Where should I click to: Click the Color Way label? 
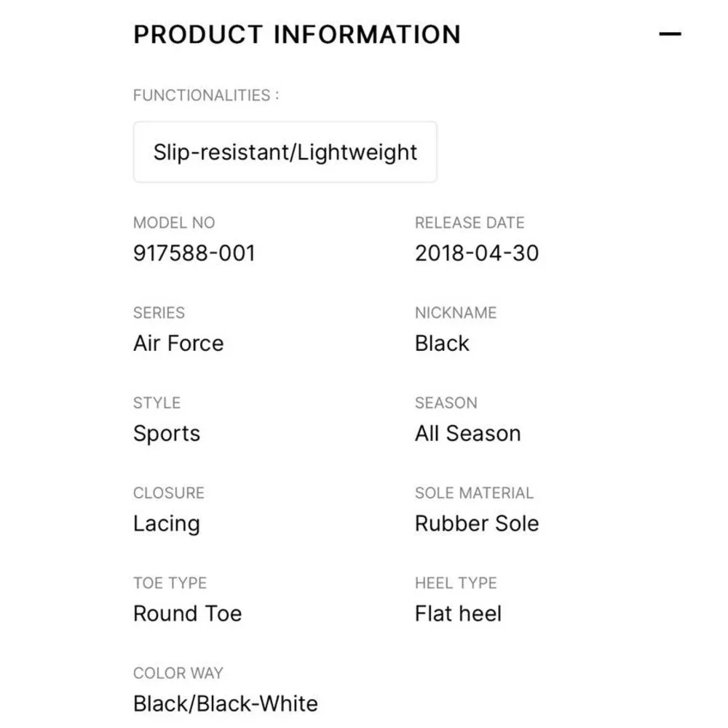tap(178, 673)
